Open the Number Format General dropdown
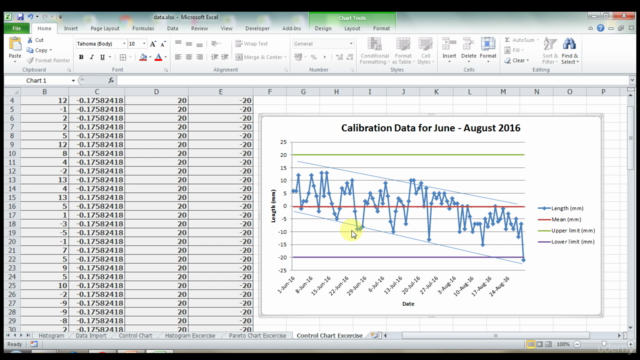The width and height of the screenshot is (640, 360). point(351,44)
